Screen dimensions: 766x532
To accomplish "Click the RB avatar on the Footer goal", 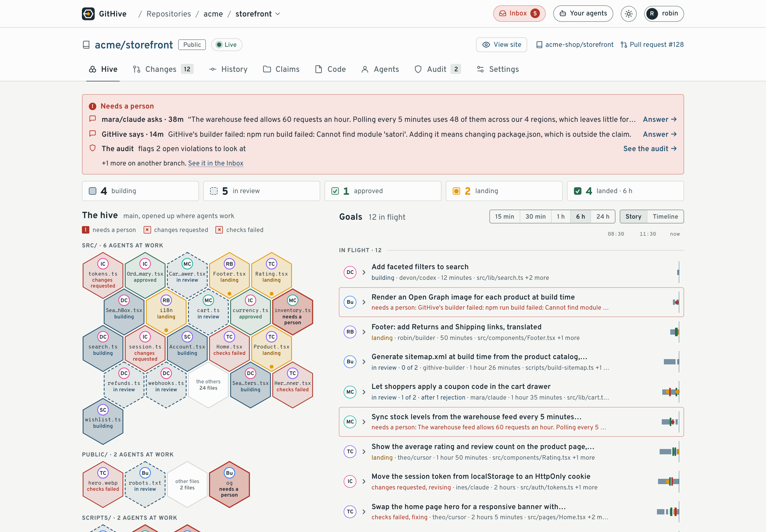I will (350, 332).
